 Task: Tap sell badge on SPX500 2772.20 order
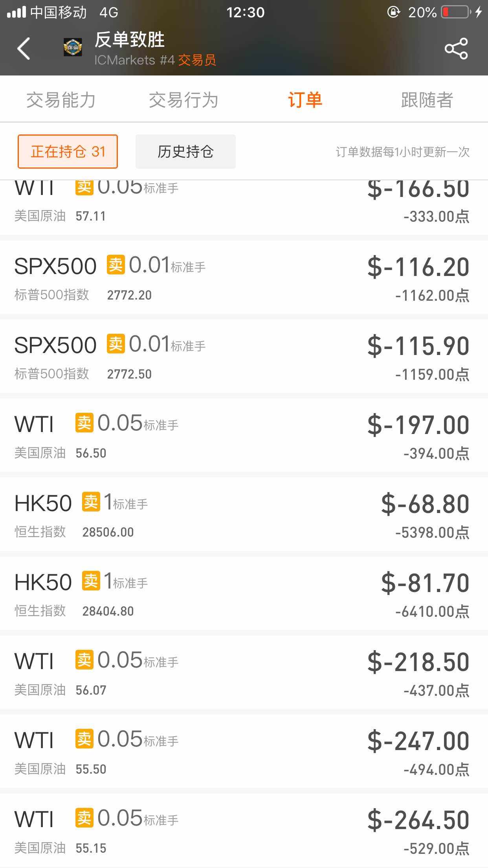tap(116, 265)
